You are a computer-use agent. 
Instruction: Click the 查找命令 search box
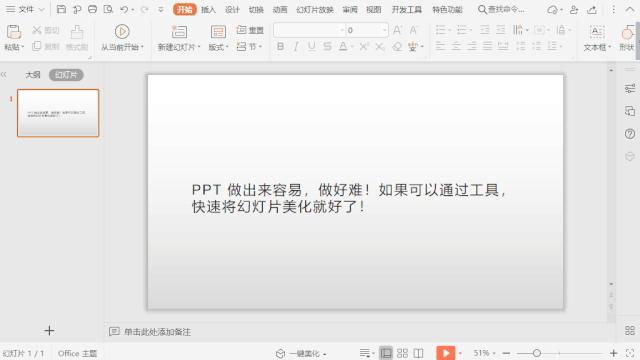501,9
